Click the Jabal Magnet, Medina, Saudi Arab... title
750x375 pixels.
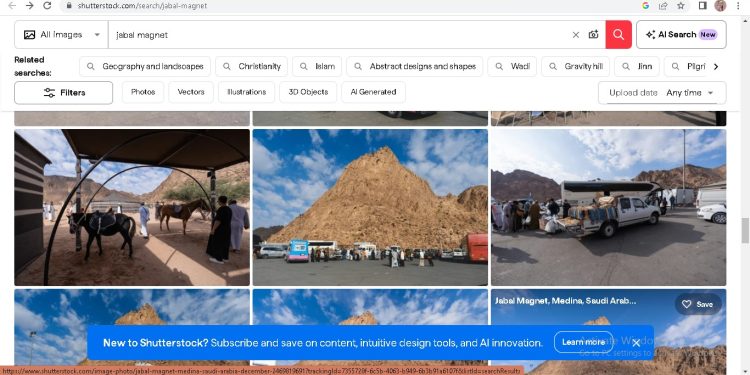click(x=565, y=301)
